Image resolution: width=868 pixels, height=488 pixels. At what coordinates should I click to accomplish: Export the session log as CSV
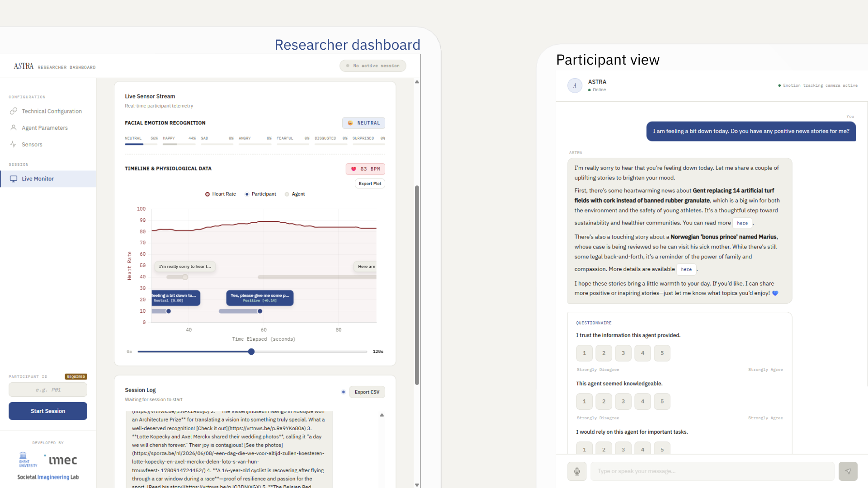click(x=367, y=392)
